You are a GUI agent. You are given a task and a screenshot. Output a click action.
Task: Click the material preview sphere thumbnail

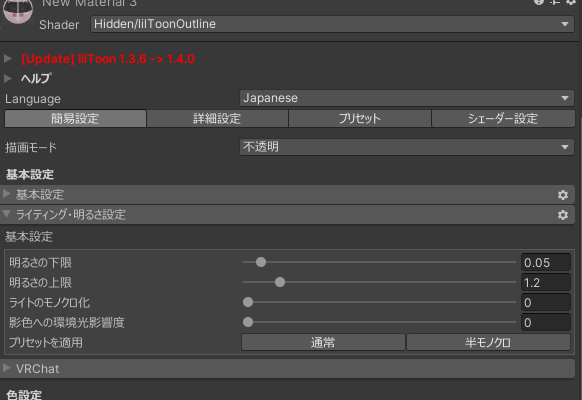pyautogui.click(x=17, y=11)
